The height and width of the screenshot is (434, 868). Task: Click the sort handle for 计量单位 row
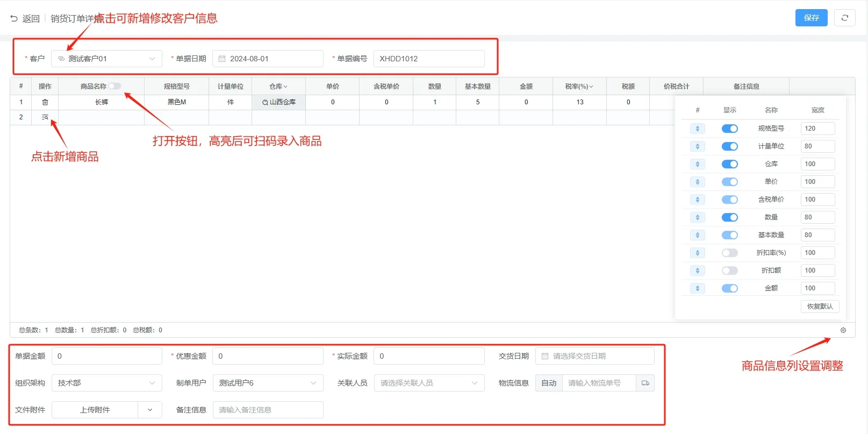click(698, 146)
